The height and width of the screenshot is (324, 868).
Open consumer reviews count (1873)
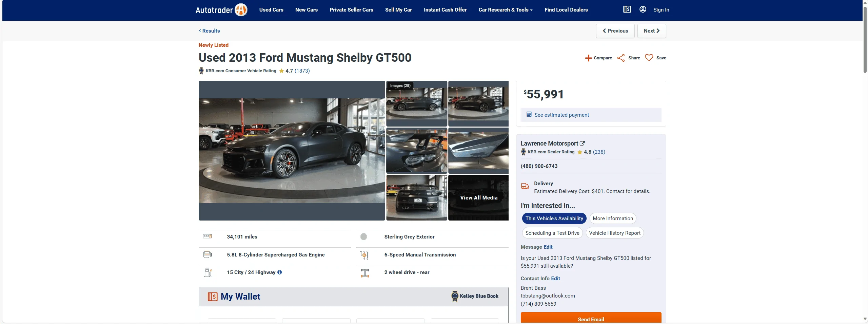(302, 71)
